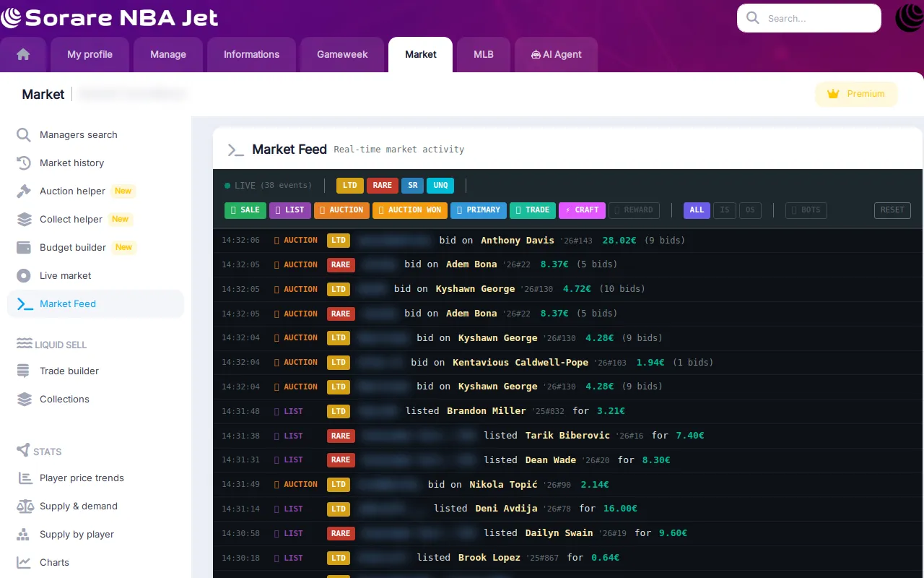This screenshot has height=578, width=924.
Task: Enable the REWARD event filter
Action: pos(635,210)
